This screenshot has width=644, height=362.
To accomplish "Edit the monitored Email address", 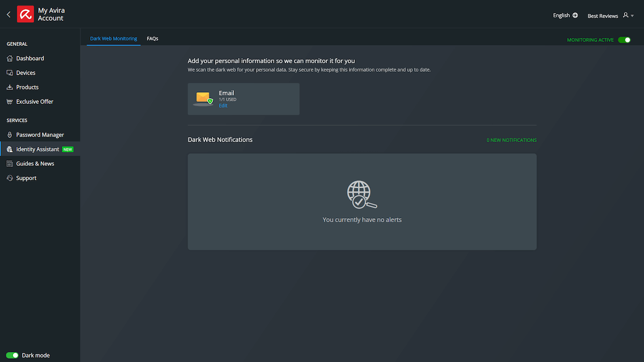I will point(223,105).
